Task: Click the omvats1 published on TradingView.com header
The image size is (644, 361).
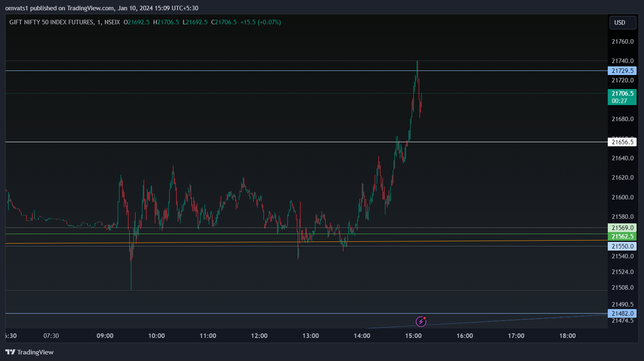Action: pos(102,8)
